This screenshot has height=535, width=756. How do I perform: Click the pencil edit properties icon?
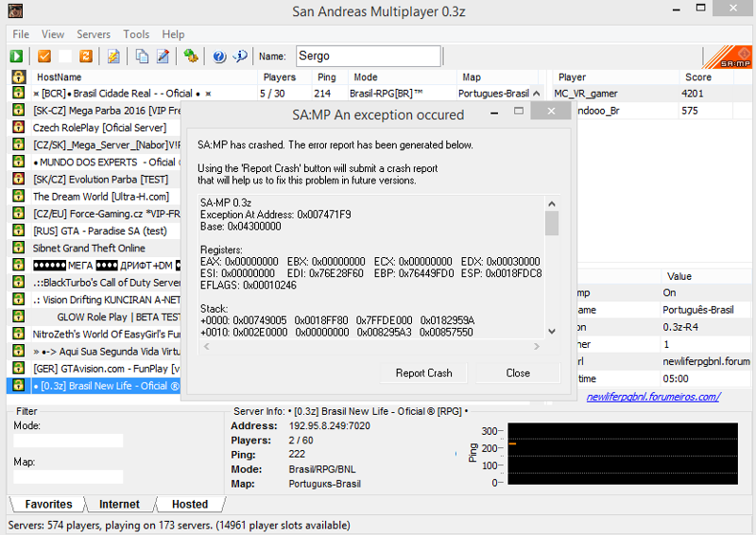pyautogui.click(x=163, y=57)
